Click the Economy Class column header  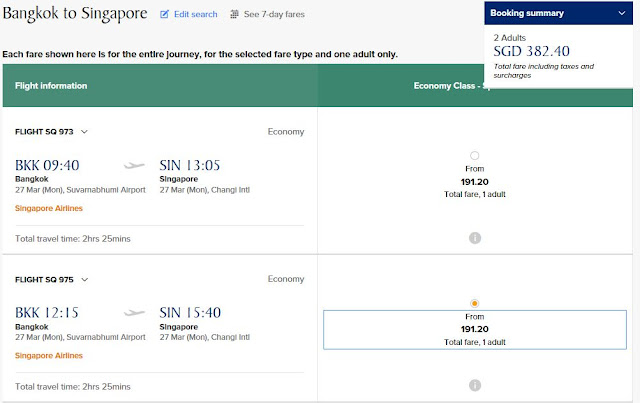(x=450, y=86)
